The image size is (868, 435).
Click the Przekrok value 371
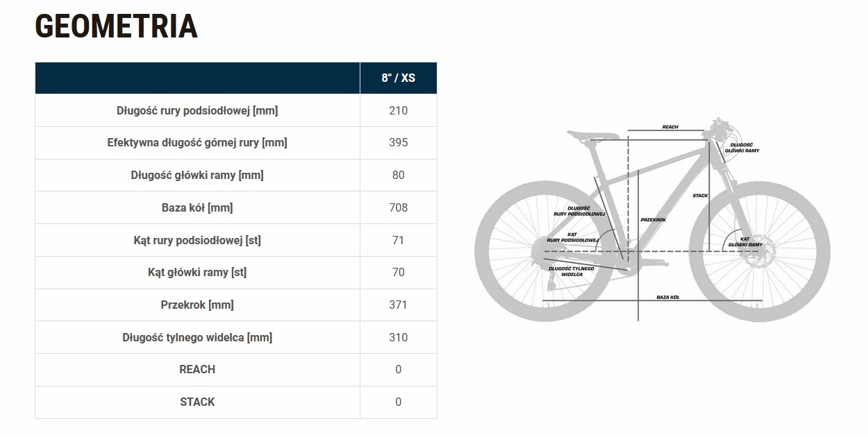(x=398, y=305)
